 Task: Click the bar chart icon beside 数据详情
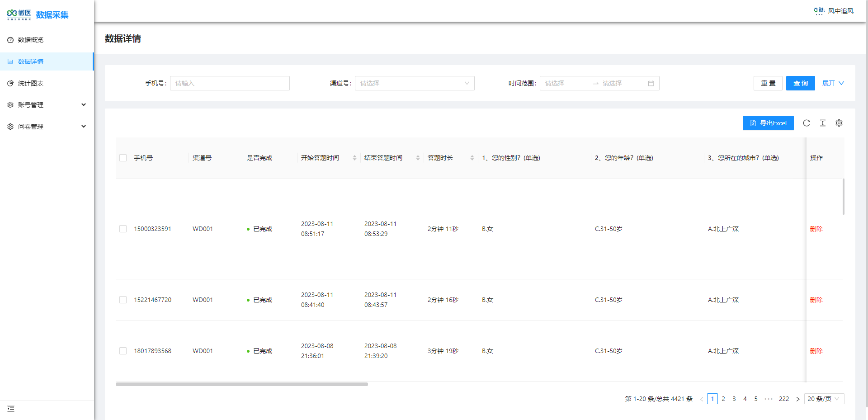(10, 61)
